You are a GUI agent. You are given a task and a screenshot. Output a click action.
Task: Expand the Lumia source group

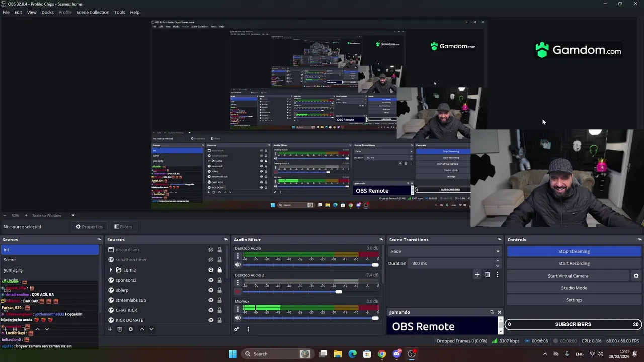coord(111,270)
